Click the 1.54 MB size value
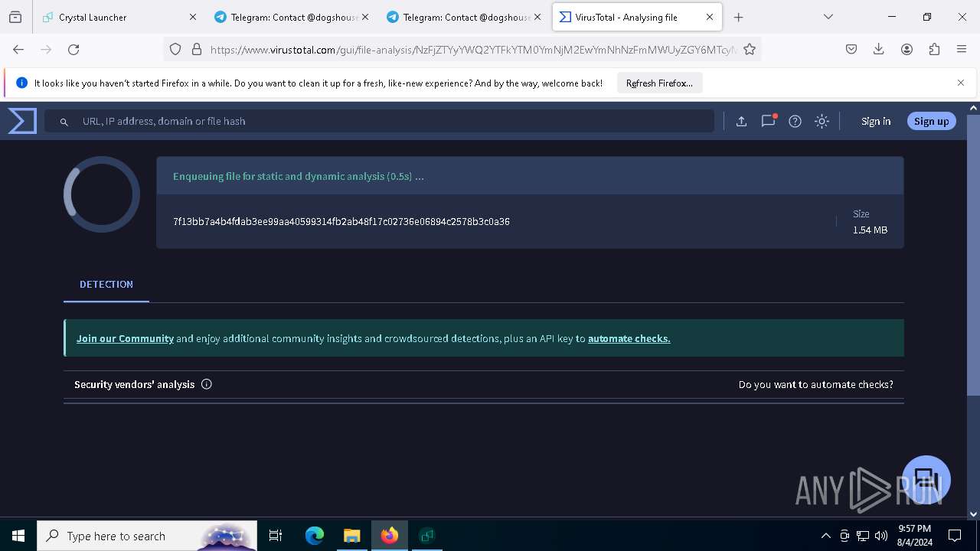This screenshot has height=551, width=980. coord(870,230)
